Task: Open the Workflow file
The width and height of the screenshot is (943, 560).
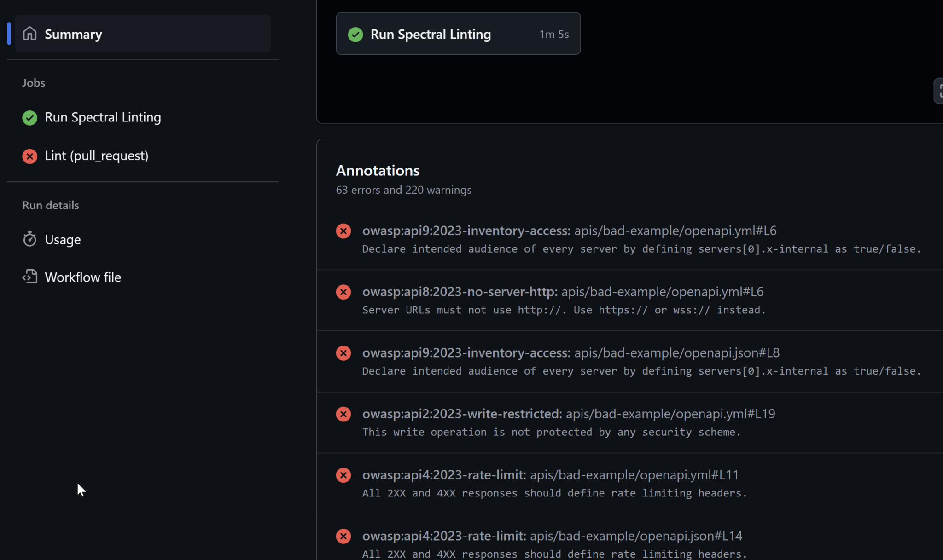Action: (x=83, y=277)
